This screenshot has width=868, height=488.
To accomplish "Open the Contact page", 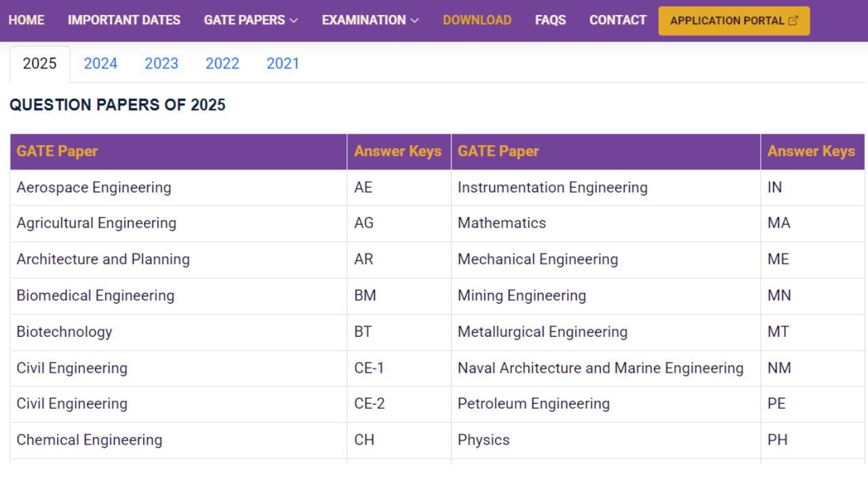I will 617,20.
